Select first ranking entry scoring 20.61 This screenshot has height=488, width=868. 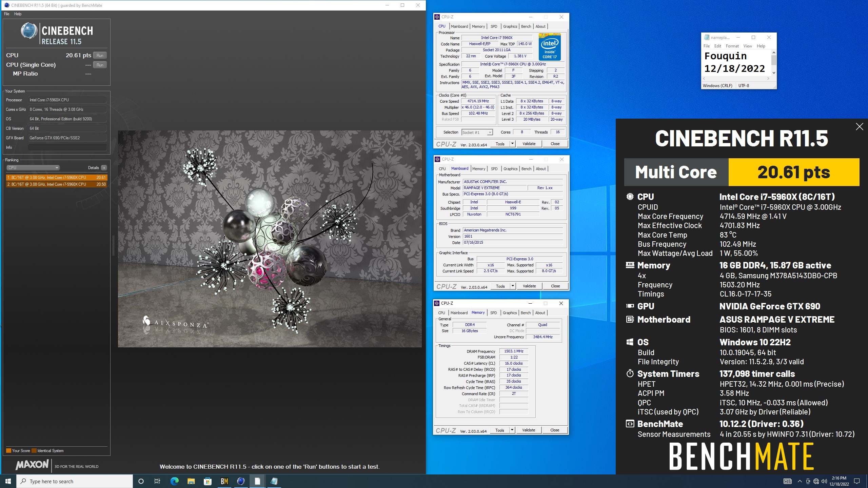(57, 177)
